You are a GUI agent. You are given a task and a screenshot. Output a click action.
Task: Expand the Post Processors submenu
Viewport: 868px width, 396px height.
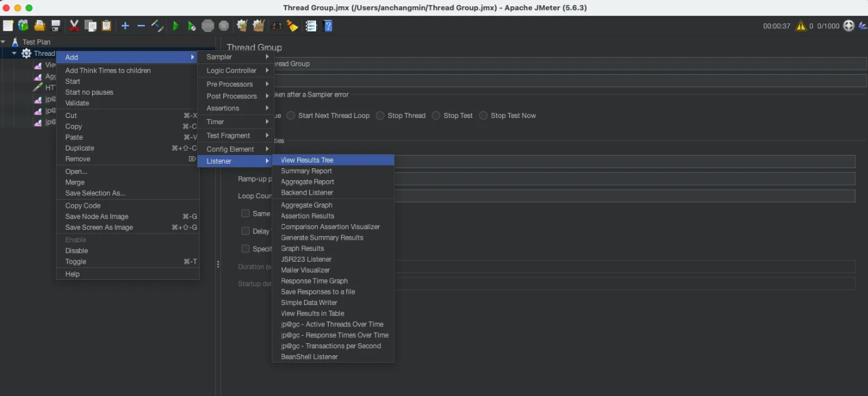[x=236, y=96]
